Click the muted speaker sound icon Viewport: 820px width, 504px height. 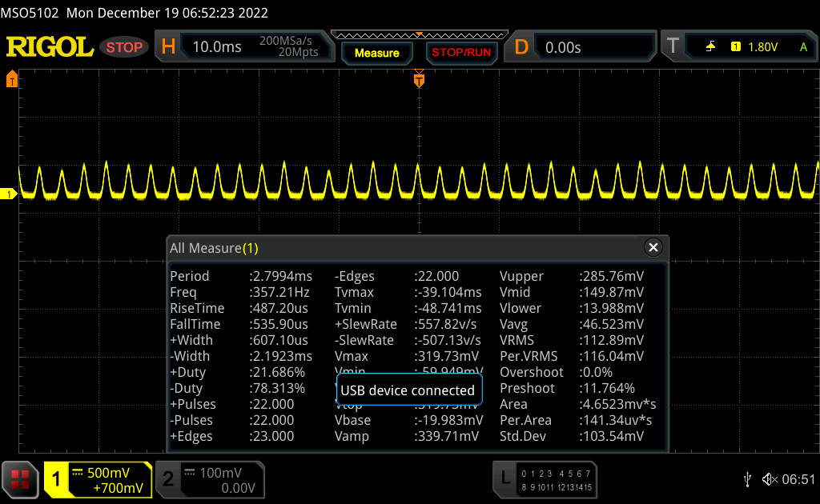[769, 479]
